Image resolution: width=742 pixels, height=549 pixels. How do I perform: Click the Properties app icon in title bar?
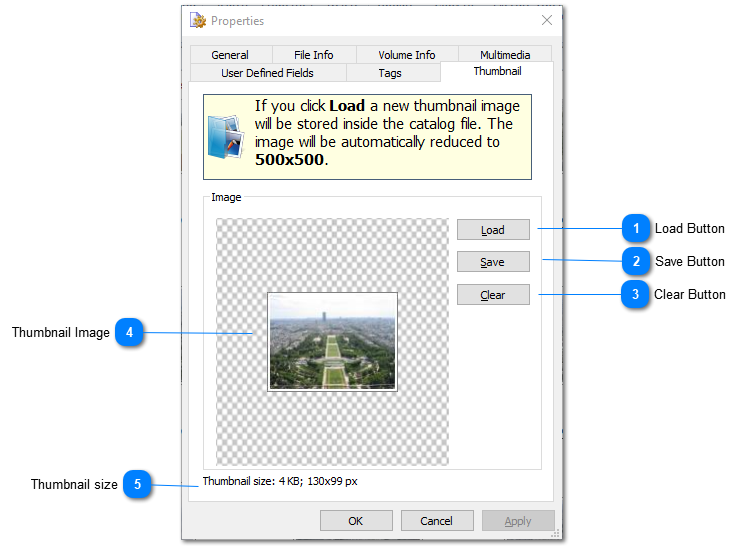[198, 20]
